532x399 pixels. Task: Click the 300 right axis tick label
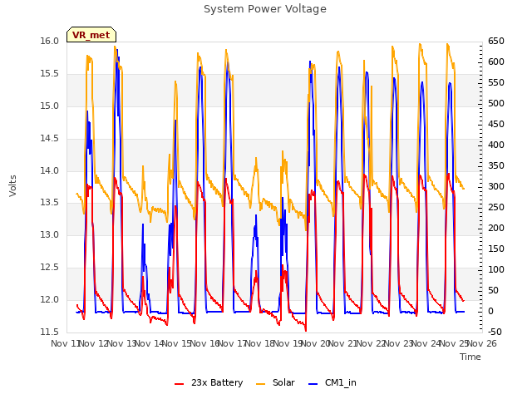[x=496, y=186]
